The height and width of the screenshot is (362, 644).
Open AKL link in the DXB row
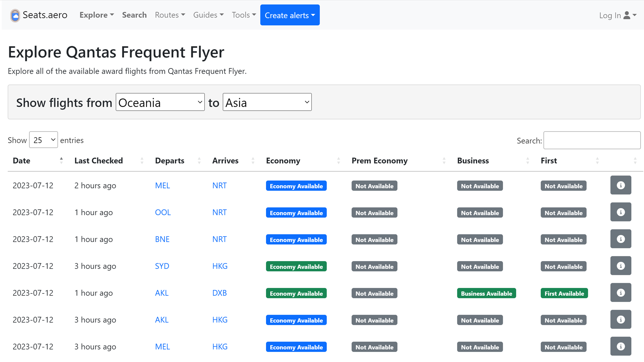tap(162, 293)
